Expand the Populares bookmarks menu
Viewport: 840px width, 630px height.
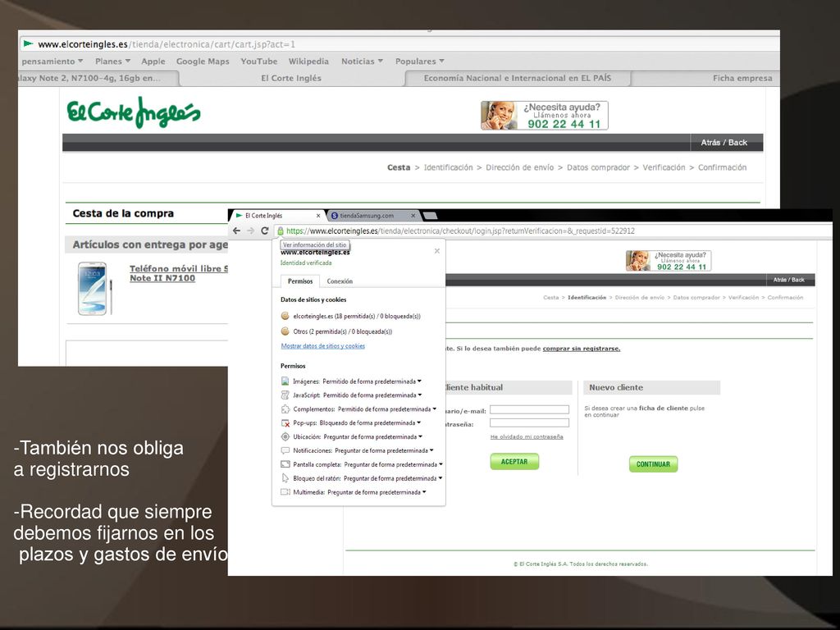(420, 61)
